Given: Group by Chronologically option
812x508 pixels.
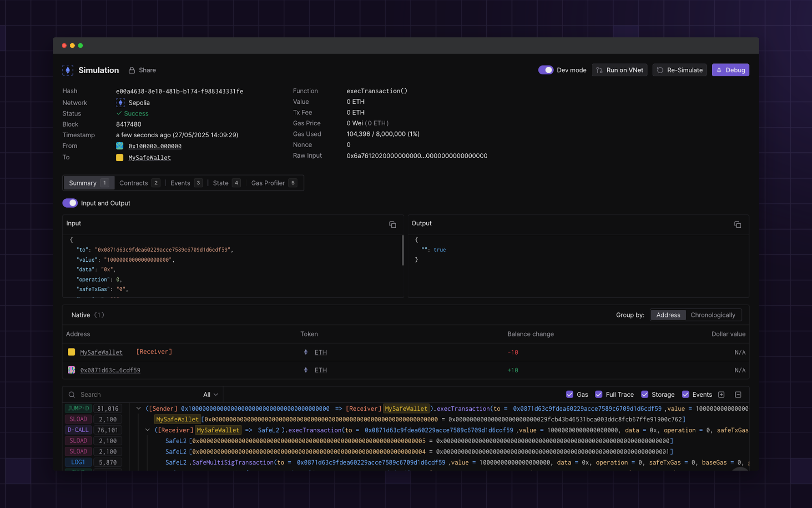Looking at the screenshot, I should click(x=713, y=315).
